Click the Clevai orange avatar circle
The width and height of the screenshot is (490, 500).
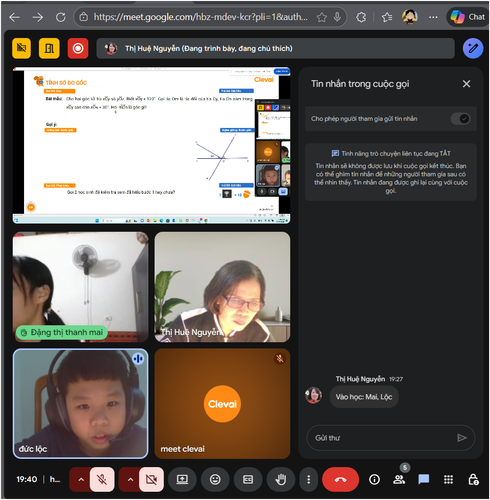click(x=222, y=404)
